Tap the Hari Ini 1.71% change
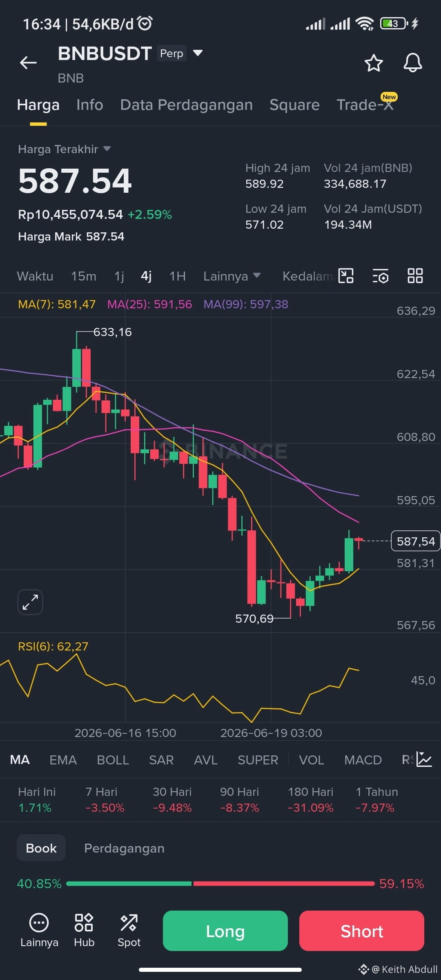This screenshot has width=441, height=980. 37,800
